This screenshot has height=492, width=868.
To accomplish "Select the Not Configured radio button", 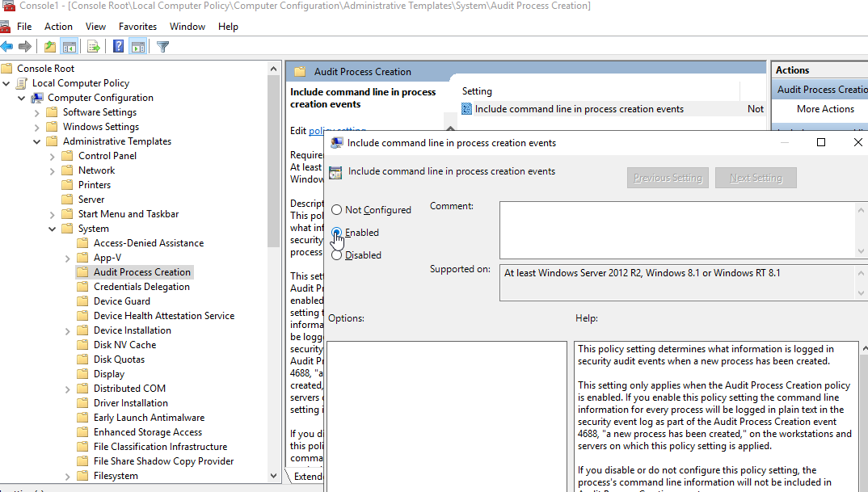I will click(337, 210).
